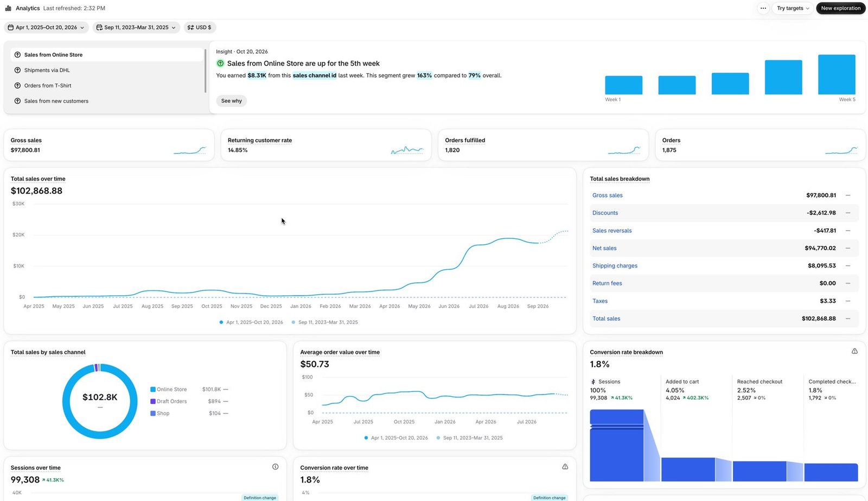Click the up-arrow icon beside Shipments via DHL
868x501 pixels.
point(17,70)
